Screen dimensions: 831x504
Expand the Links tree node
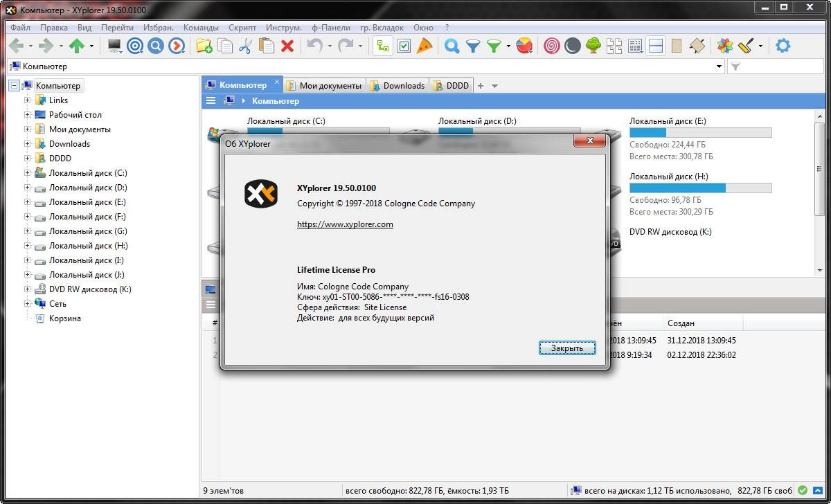pyautogui.click(x=28, y=100)
